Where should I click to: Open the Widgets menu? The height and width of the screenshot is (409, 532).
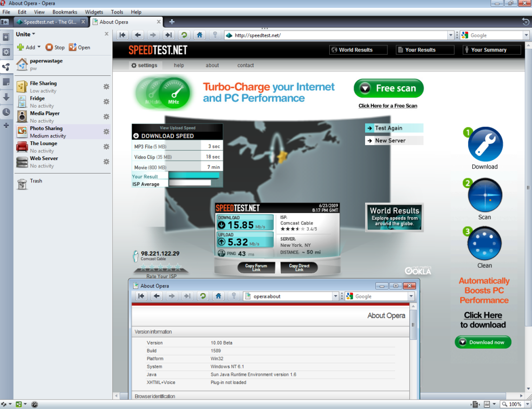(94, 12)
